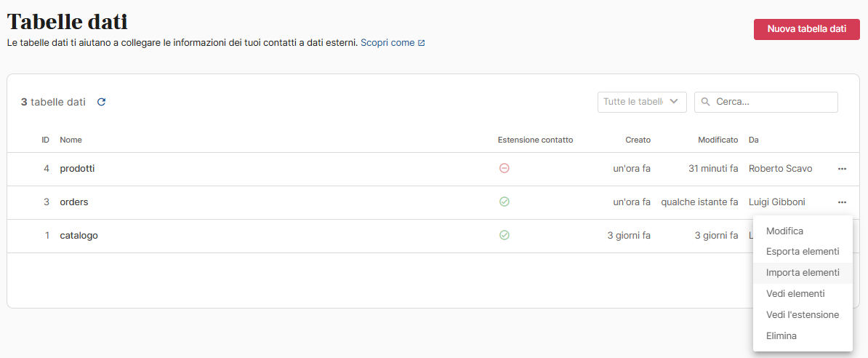The image size is (868, 358).
Task: Open three-dot menu for prodotti row
Action: [x=842, y=169]
